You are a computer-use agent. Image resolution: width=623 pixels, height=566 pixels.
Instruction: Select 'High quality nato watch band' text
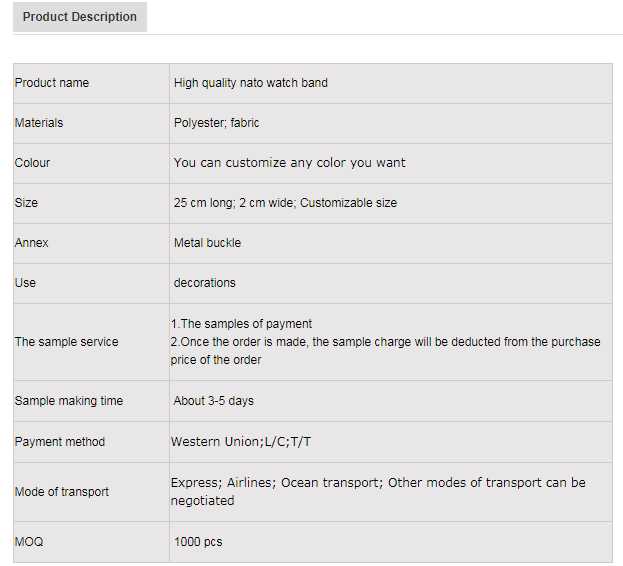click(251, 83)
